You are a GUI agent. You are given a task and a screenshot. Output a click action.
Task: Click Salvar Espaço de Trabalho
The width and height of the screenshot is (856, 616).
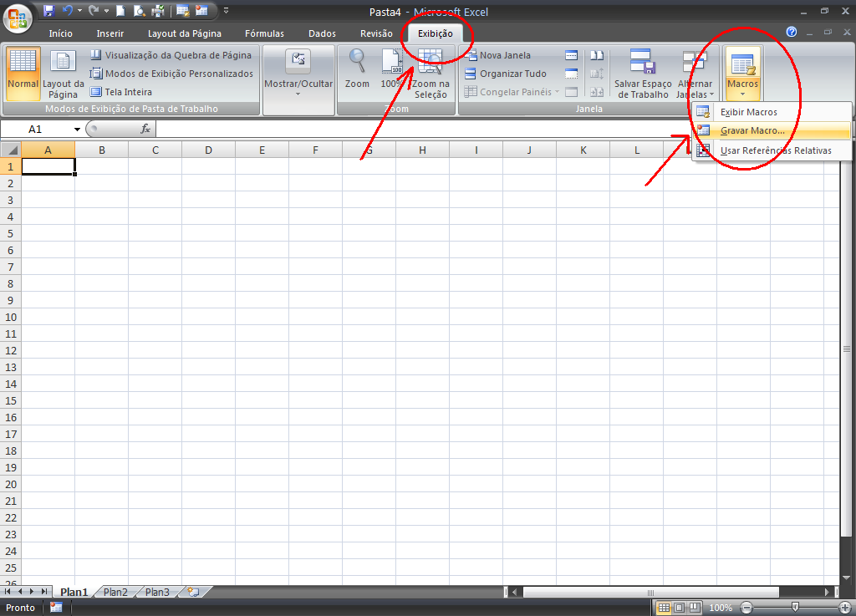[643, 74]
